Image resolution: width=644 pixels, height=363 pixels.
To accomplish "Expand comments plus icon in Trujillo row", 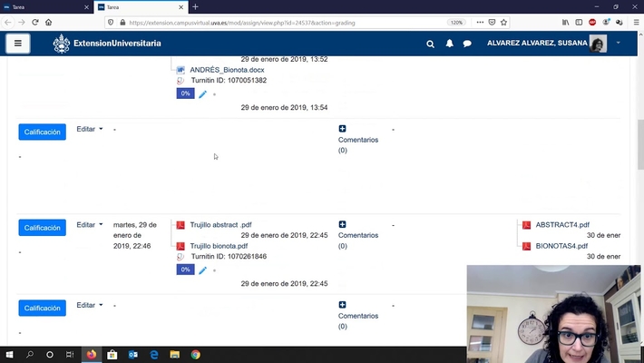I will pyautogui.click(x=342, y=224).
